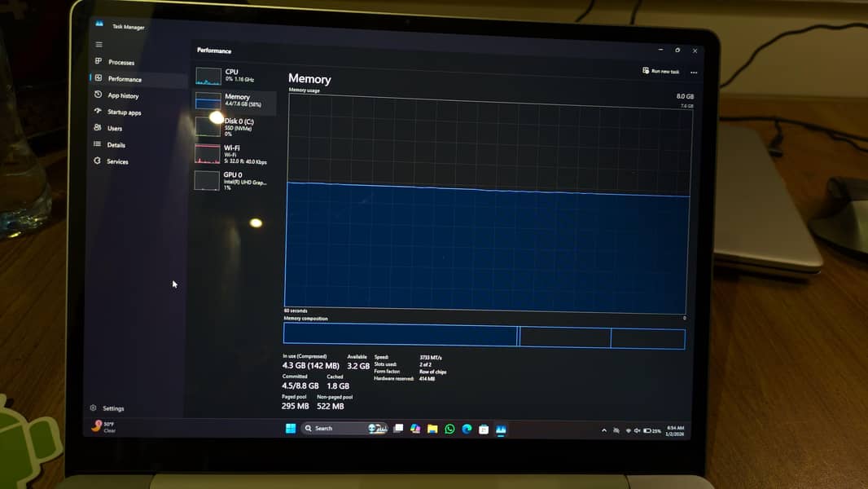Select GPU 0 Intel UHD Graphics
Viewport: 868px width, 489px height.
click(x=234, y=180)
